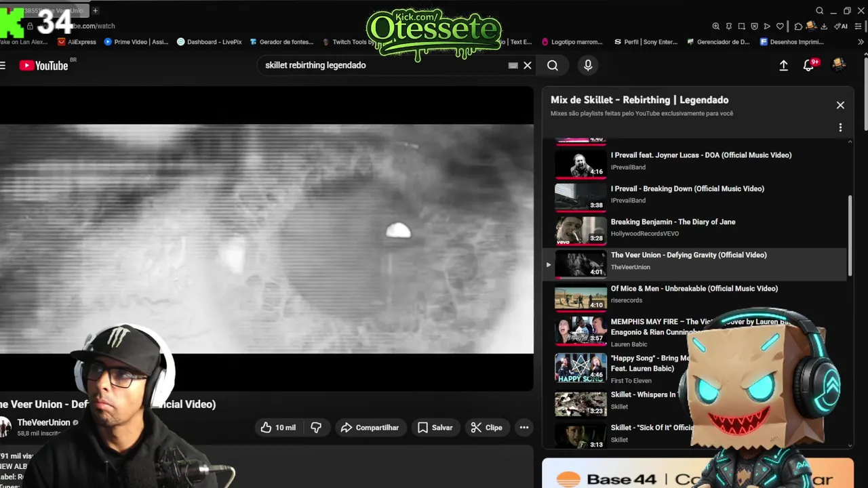The height and width of the screenshot is (488, 868).
Task: Click The Diary of Jane thumbnail
Action: pyautogui.click(x=580, y=230)
